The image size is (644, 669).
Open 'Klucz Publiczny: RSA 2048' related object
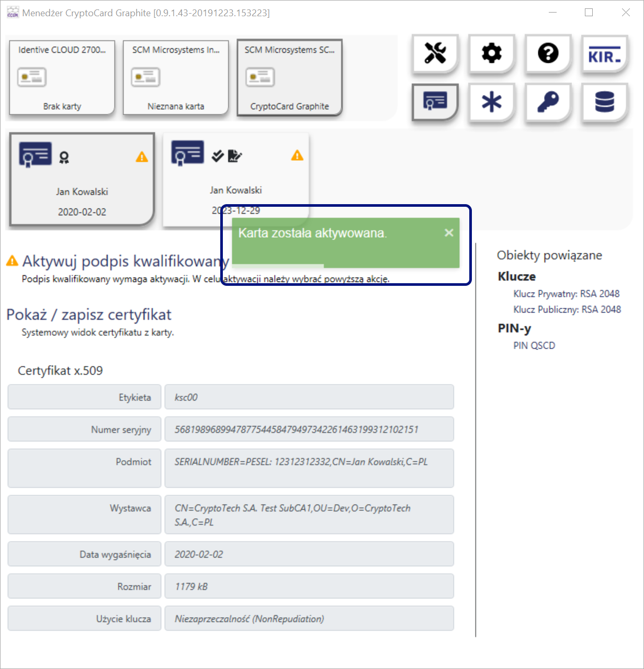tap(567, 309)
